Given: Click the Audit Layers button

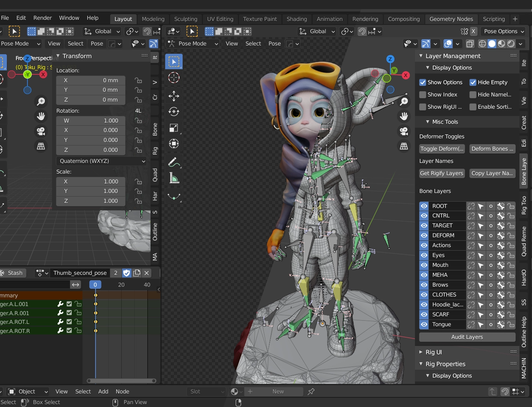Looking at the screenshot, I should point(467,337).
